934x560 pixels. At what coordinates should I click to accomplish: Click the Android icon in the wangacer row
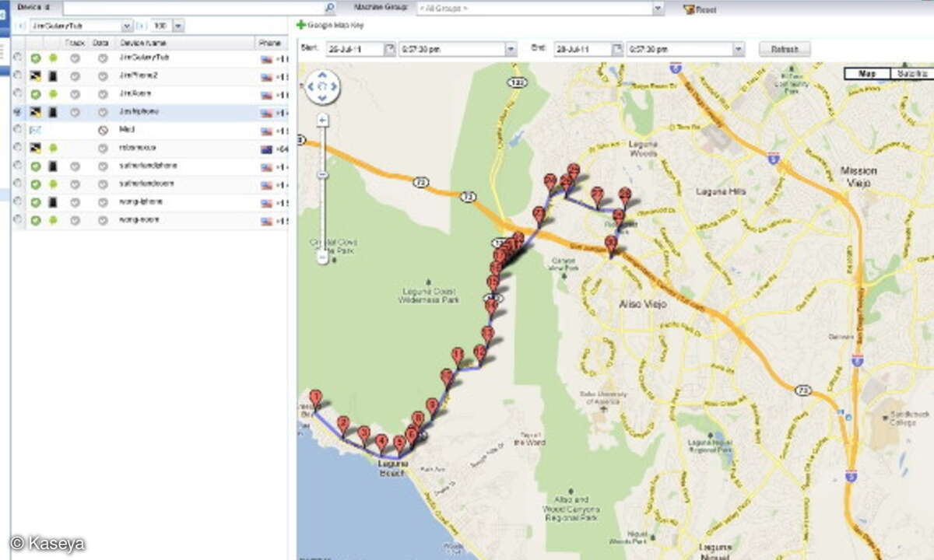(53, 220)
